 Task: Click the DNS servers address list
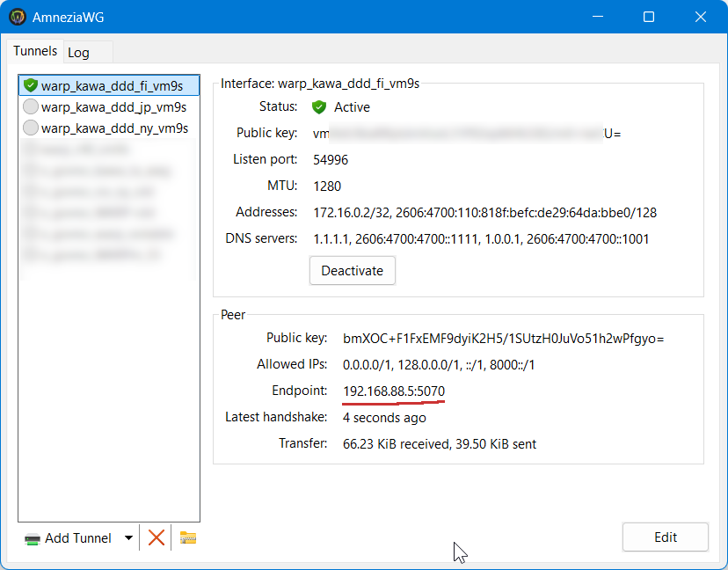(481, 238)
